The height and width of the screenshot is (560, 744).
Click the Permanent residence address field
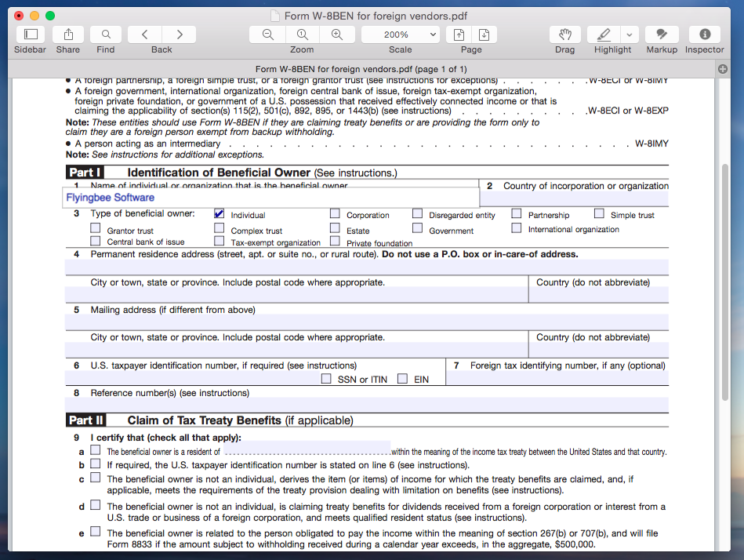coord(367,267)
